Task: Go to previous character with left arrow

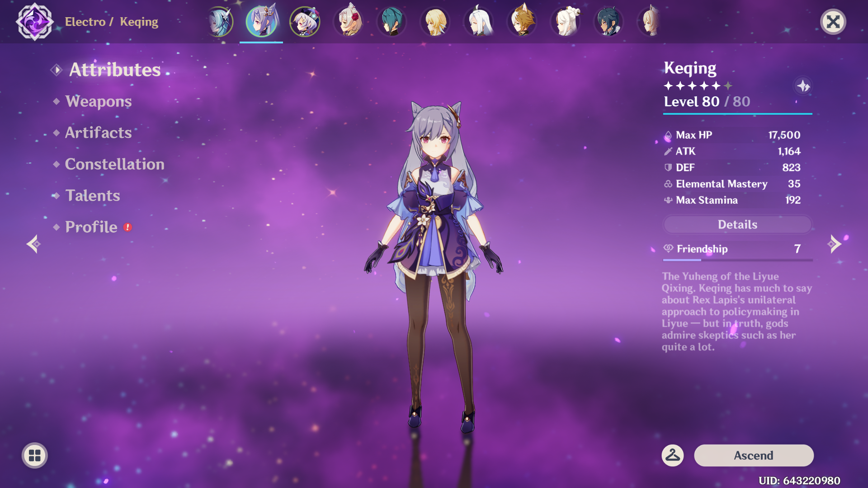Action: point(33,244)
